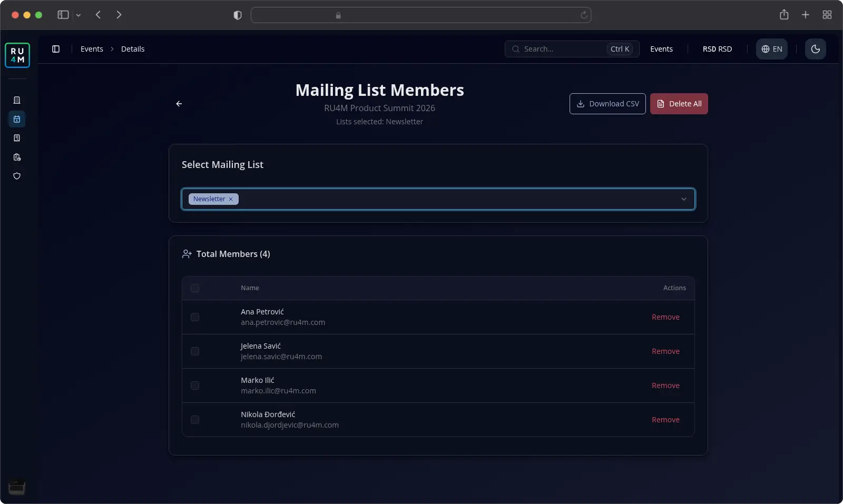This screenshot has height=504, width=843.
Task: Open the building icon in the left sidebar
Action: point(17,100)
